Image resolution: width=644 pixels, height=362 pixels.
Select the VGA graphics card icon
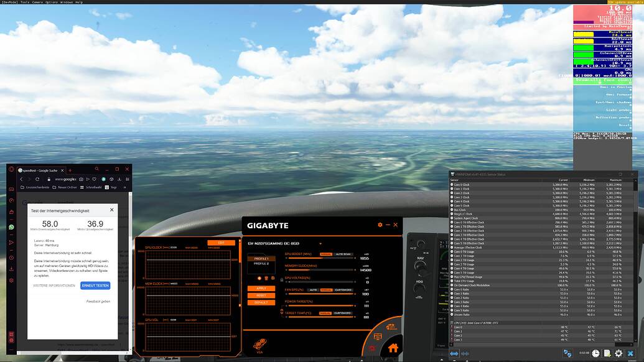[x=260, y=344]
